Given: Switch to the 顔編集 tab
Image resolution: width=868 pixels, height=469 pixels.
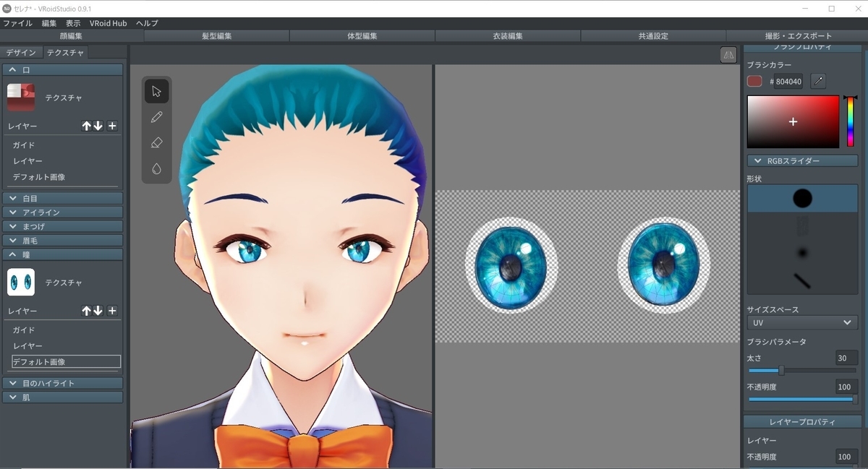Looking at the screenshot, I should [x=72, y=35].
